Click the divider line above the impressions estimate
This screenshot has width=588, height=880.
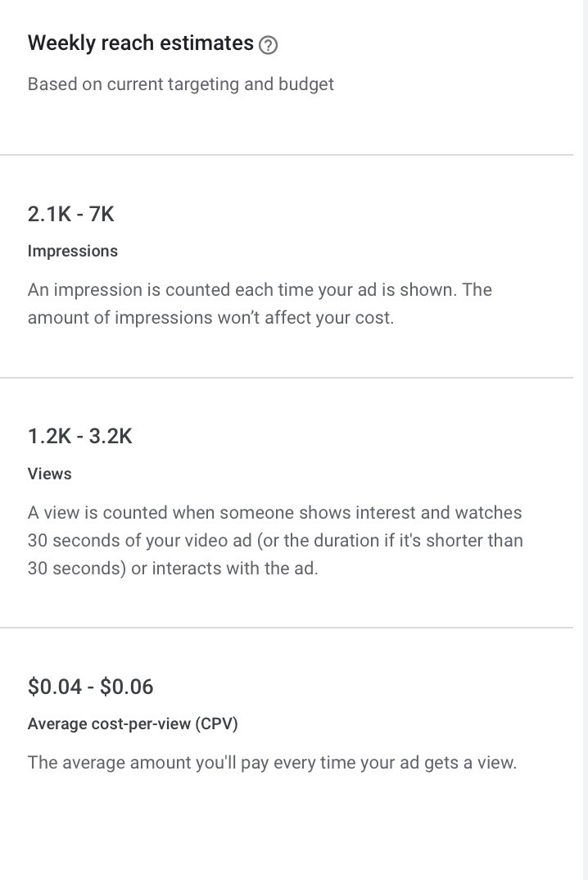tap(287, 155)
